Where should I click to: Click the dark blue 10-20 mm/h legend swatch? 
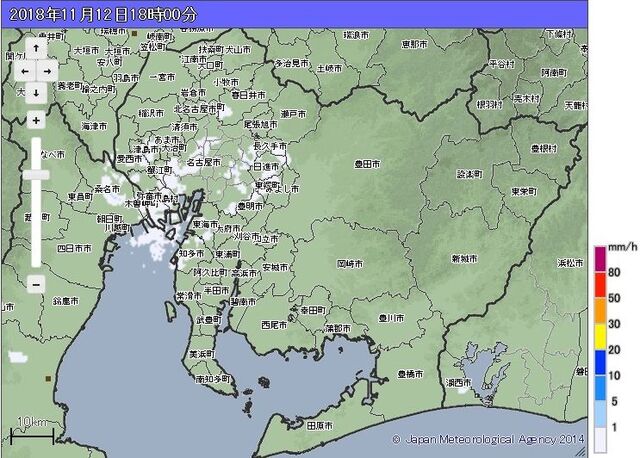point(600,362)
